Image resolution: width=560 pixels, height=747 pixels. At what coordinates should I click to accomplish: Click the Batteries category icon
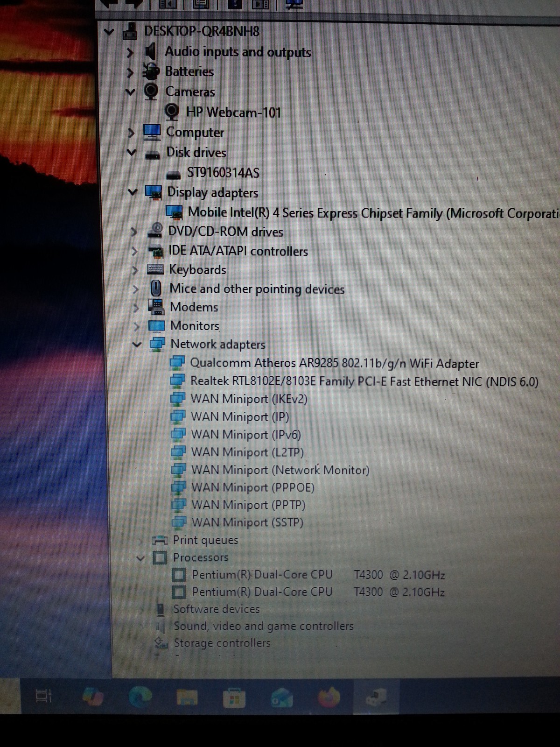coord(151,71)
